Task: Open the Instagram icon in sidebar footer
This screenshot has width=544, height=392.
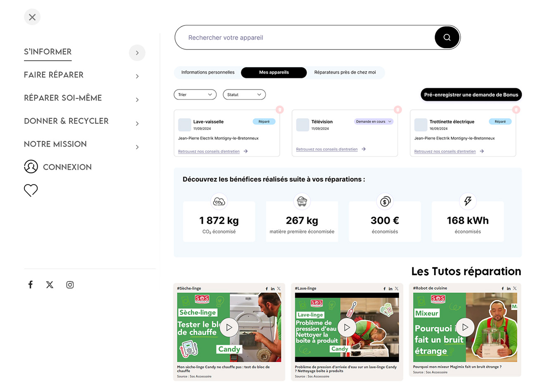Action: coord(70,285)
